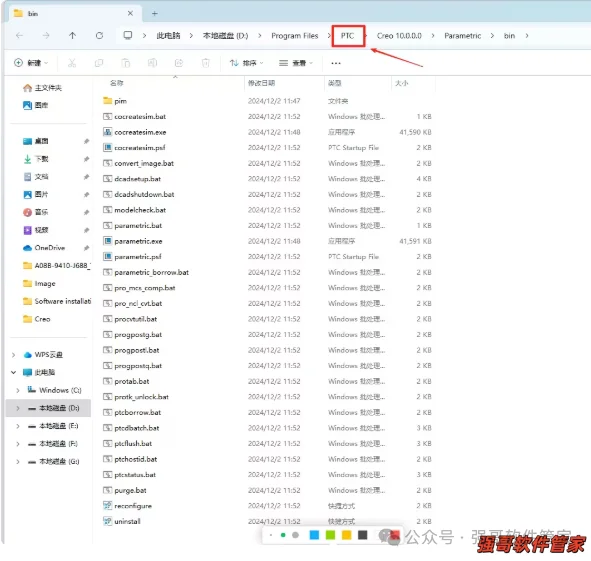Open Home folder in sidebar
This screenshot has width=591, height=561.
42,88
